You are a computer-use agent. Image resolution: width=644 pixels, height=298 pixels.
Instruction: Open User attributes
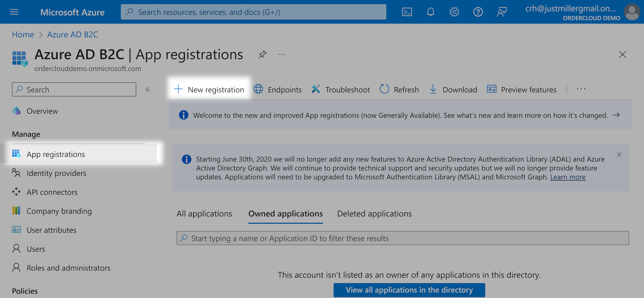tap(52, 230)
